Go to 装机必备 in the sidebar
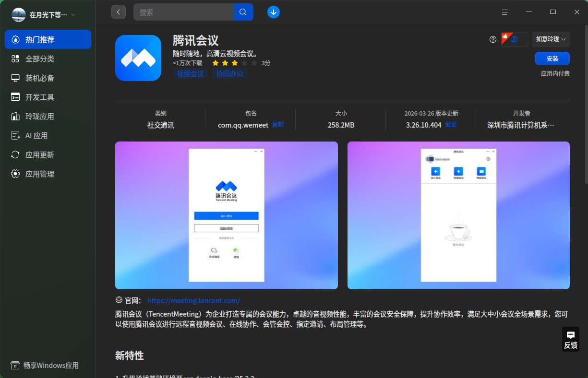Image resolution: width=588 pixels, height=378 pixels. (x=48, y=78)
